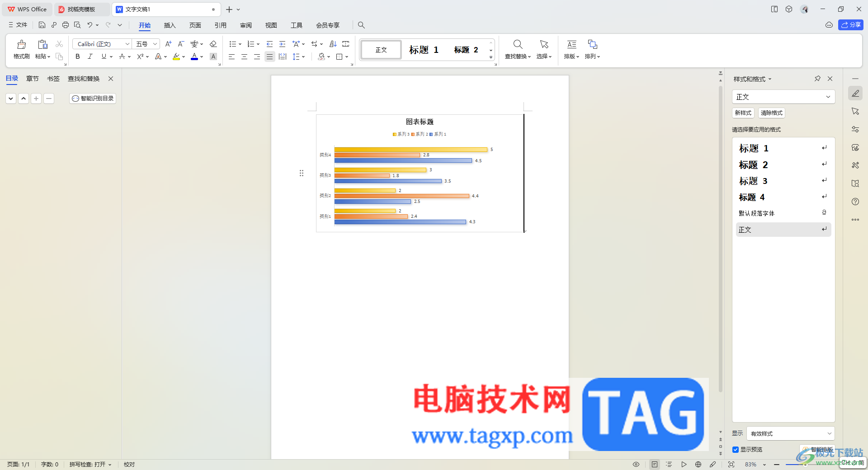Switch to the 插入 ribbon tab
This screenshot has width=868, height=470.
[170, 25]
